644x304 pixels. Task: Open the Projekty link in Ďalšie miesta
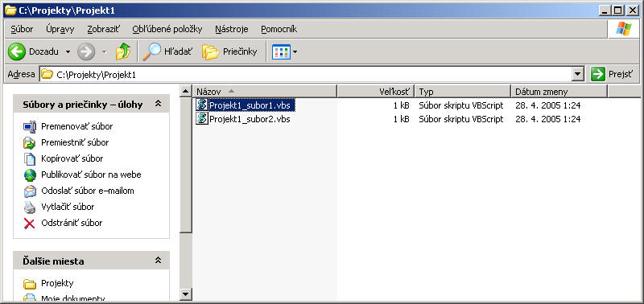point(57,283)
